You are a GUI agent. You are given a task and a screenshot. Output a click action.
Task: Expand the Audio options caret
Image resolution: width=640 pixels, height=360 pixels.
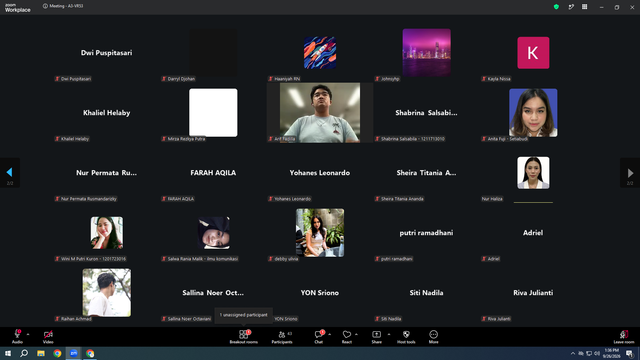coord(28,334)
